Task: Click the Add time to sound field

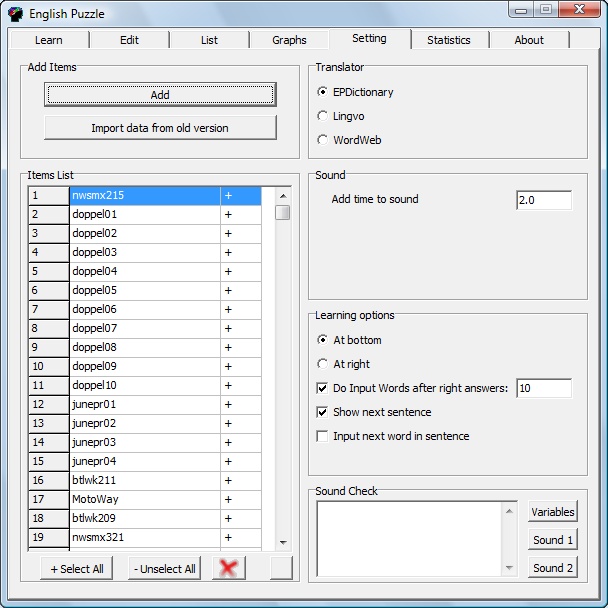Action: pos(544,200)
